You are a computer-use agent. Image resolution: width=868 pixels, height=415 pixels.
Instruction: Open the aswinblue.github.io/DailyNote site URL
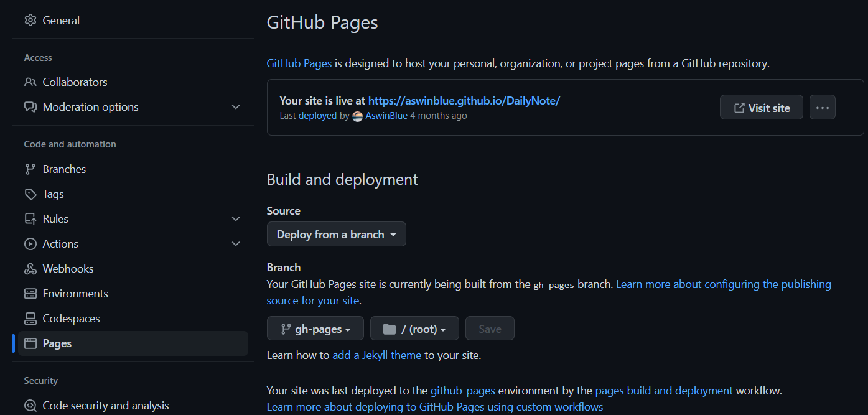coord(464,101)
